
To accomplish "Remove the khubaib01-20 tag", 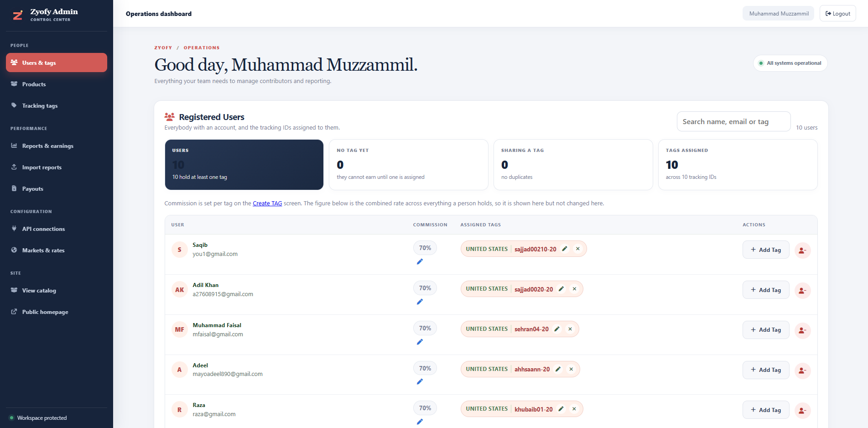I will pyautogui.click(x=574, y=409).
